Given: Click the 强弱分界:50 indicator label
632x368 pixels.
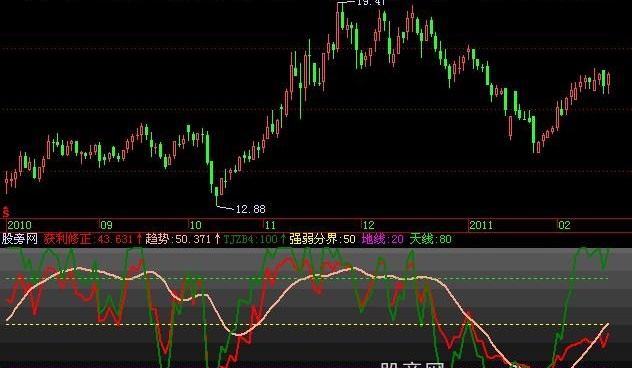Looking at the screenshot, I should click(322, 239).
